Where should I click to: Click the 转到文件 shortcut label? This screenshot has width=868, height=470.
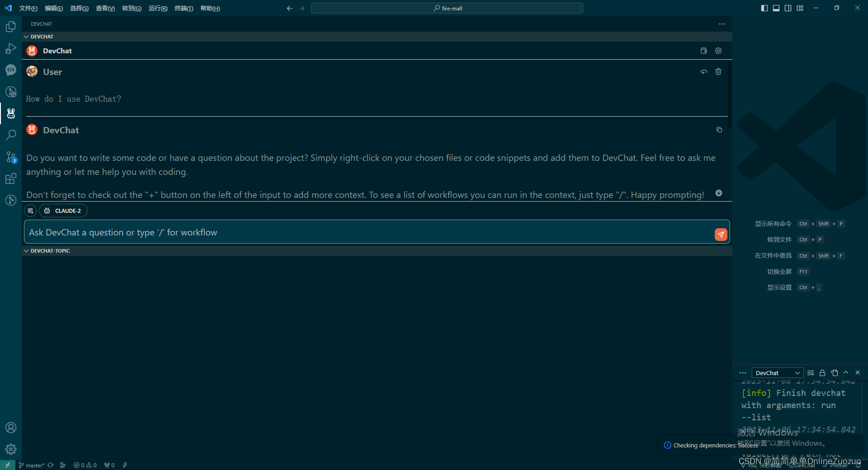pyautogui.click(x=779, y=240)
